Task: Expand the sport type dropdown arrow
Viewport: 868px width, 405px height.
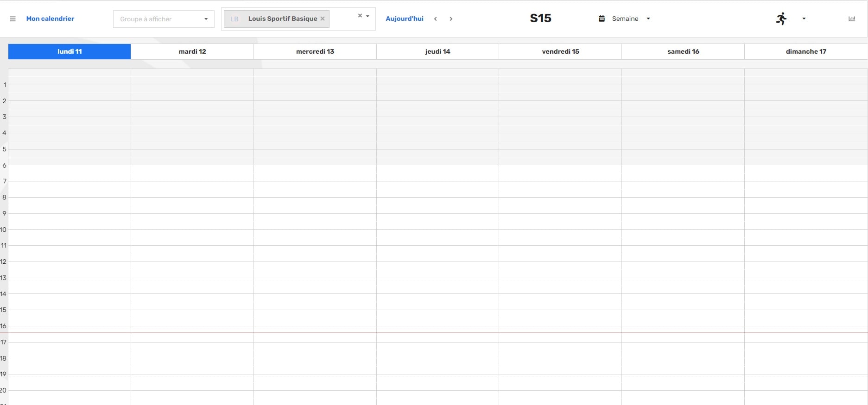Action: click(804, 19)
